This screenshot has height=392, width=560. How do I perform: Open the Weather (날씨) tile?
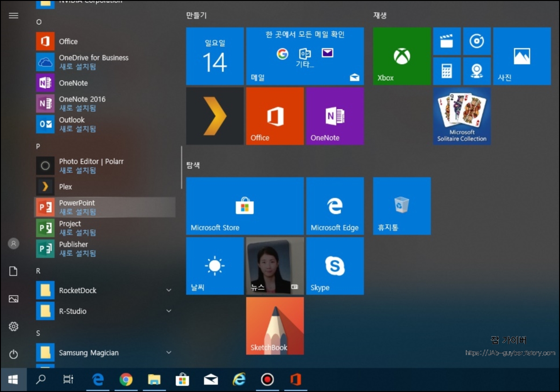point(215,266)
